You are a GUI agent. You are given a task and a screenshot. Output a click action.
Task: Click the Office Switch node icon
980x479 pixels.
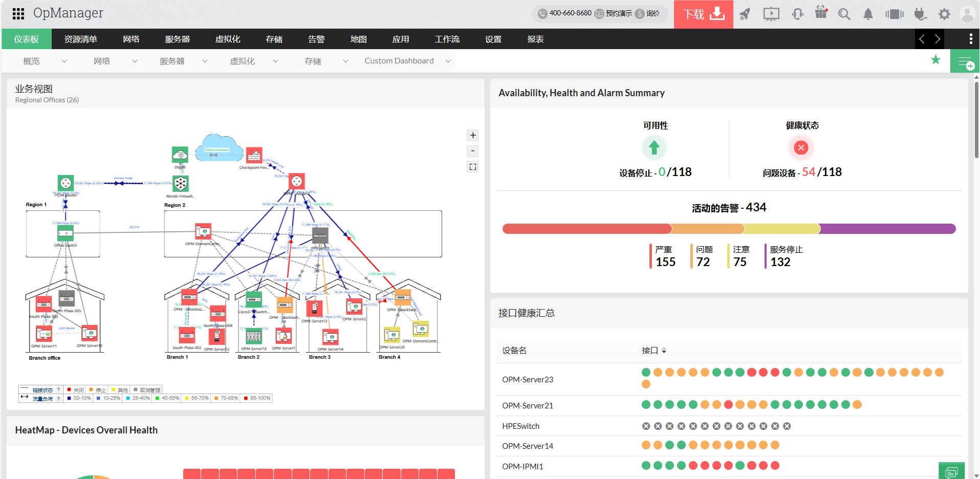66,233
